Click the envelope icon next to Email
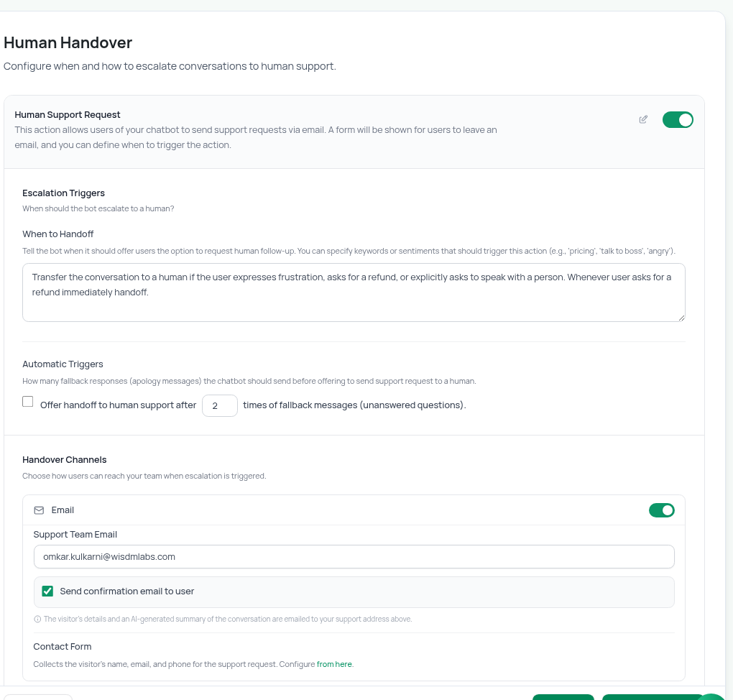733x700 pixels. [x=40, y=510]
